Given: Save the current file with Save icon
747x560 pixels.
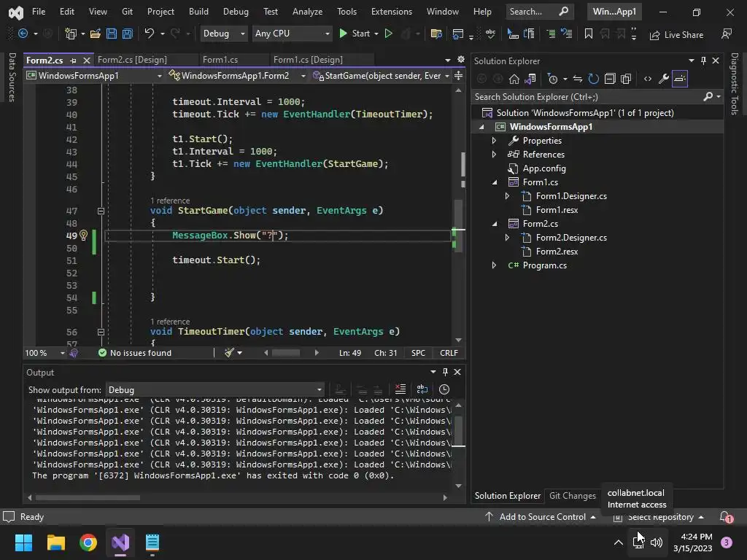Looking at the screenshot, I should tap(112, 34).
